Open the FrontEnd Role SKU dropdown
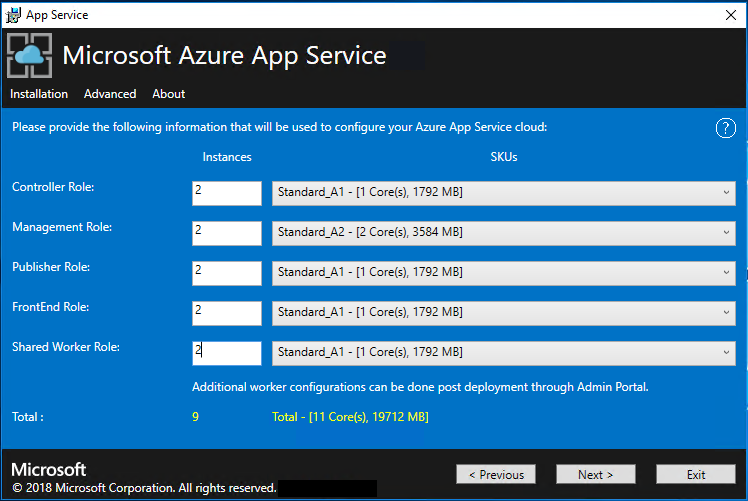The height and width of the screenshot is (501, 748). coord(504,313)
